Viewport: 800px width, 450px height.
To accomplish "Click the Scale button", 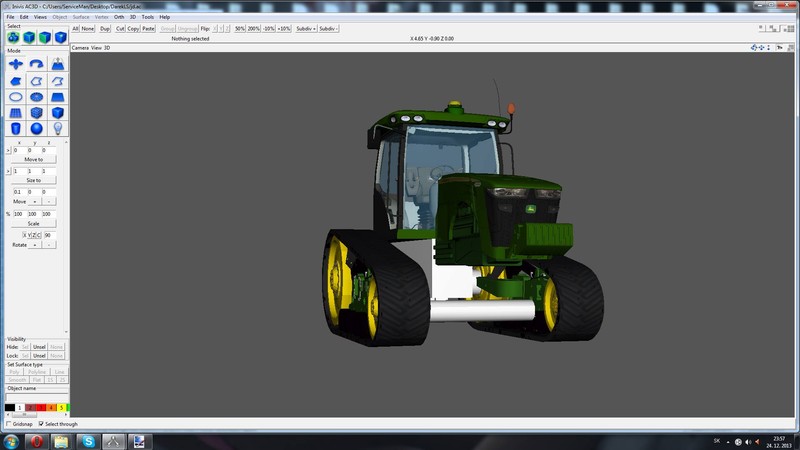I will tap(34, 223).
